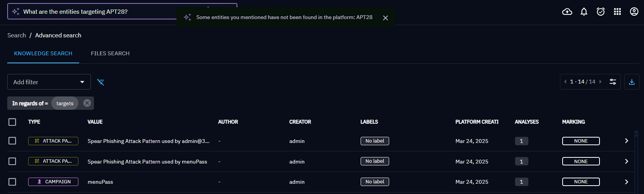Click the Search breadcrumb link
Screen dimensions: 644x194
point(17,35)
